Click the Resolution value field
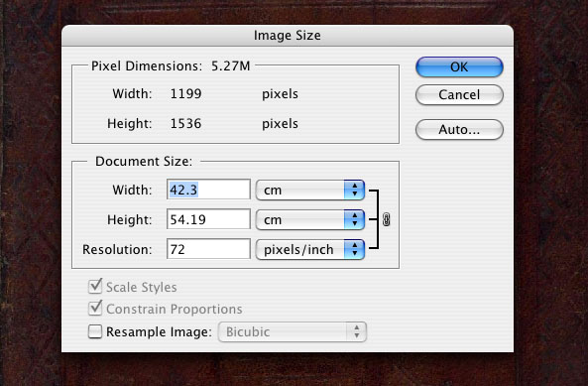The width and height of the screenshot is (588, 386). pos(208,249)
